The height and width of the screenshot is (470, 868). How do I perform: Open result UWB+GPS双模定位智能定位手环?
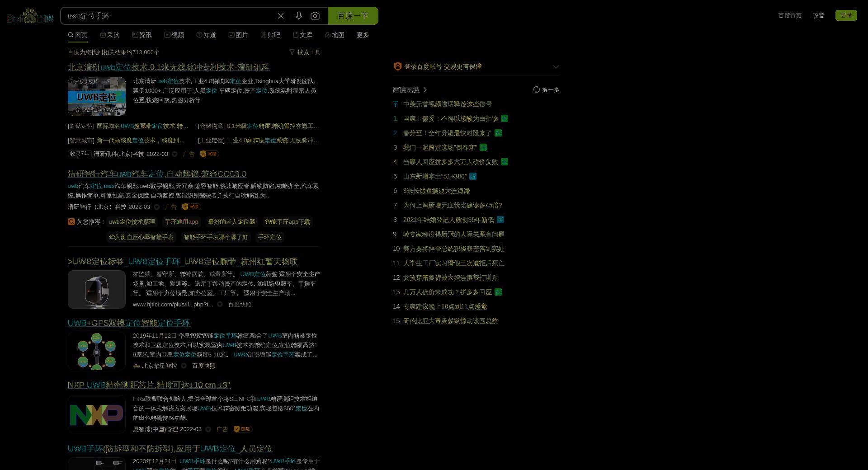point(129,323)
